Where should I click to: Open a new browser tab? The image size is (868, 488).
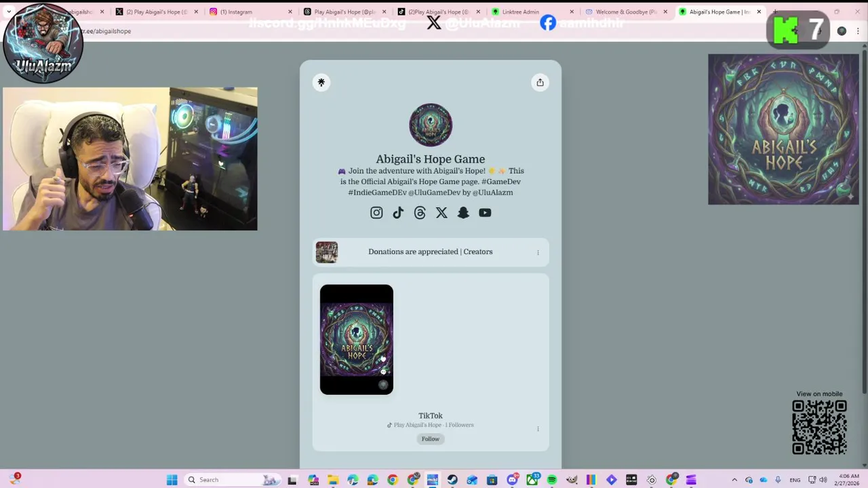(x=775, y=12)
